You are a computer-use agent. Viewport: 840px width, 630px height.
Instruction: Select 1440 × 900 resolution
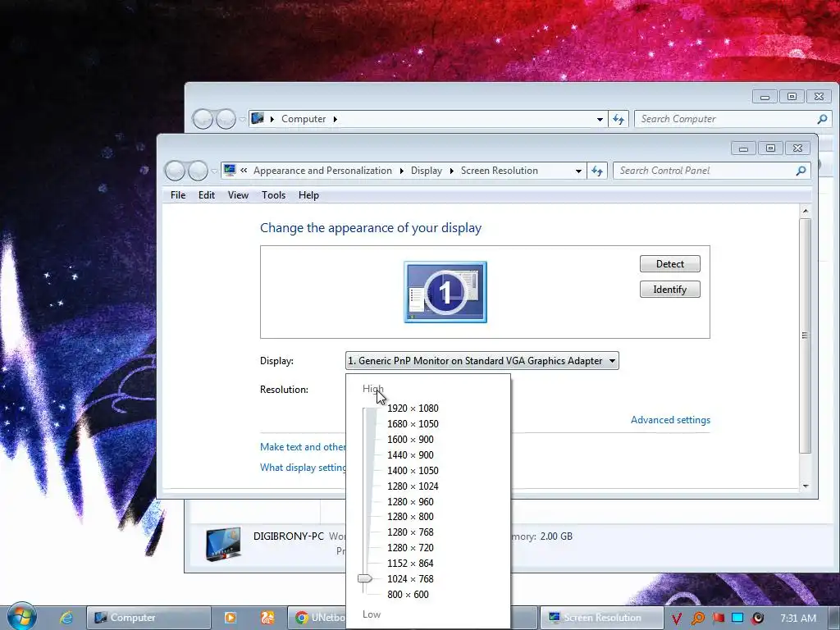(410, 454)
